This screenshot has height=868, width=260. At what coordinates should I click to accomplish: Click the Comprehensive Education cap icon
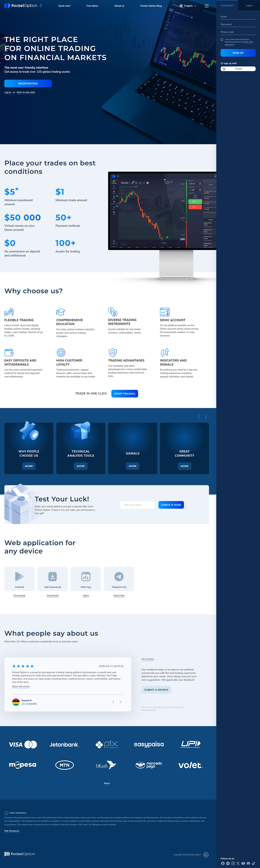coord(60,312)
